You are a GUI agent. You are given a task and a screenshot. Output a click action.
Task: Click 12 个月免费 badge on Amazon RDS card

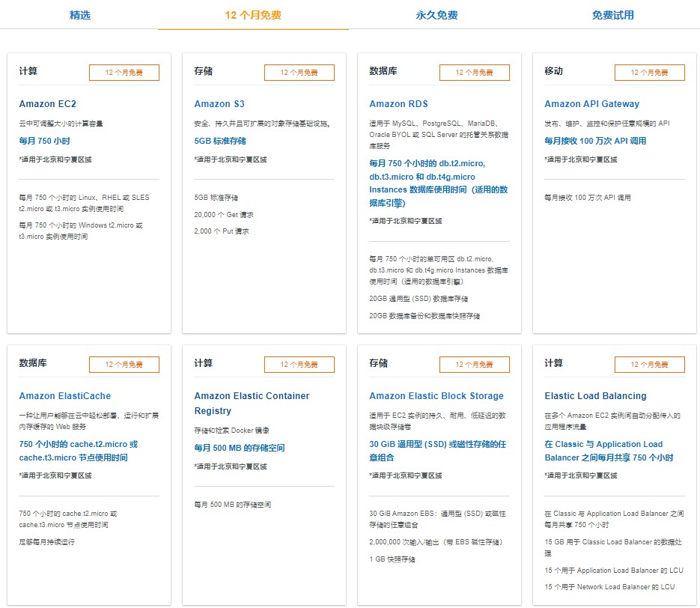[x=475, y=73]
